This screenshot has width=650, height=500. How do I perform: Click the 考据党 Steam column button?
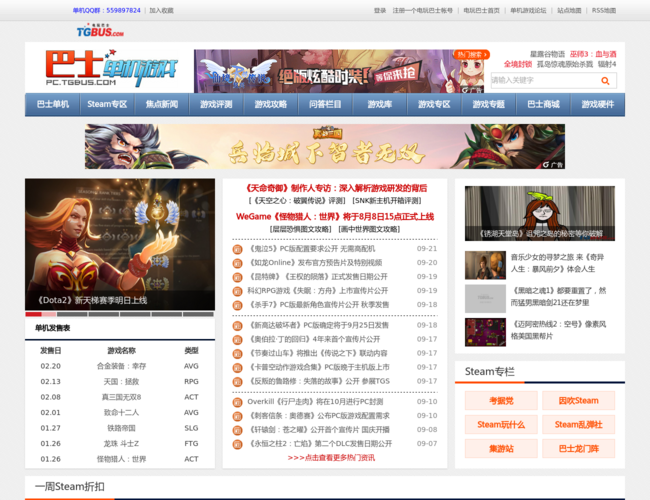click(501, 400)
